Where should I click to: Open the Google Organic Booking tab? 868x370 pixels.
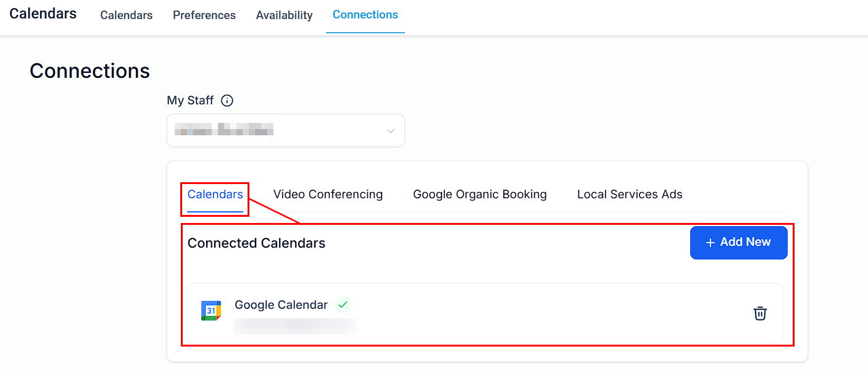(480, 195)
